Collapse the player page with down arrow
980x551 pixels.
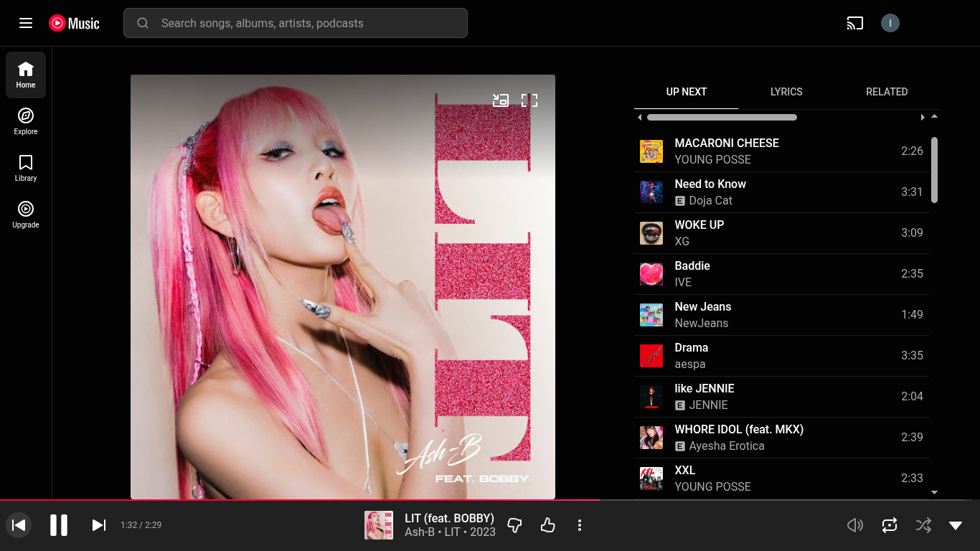(956, 525)
